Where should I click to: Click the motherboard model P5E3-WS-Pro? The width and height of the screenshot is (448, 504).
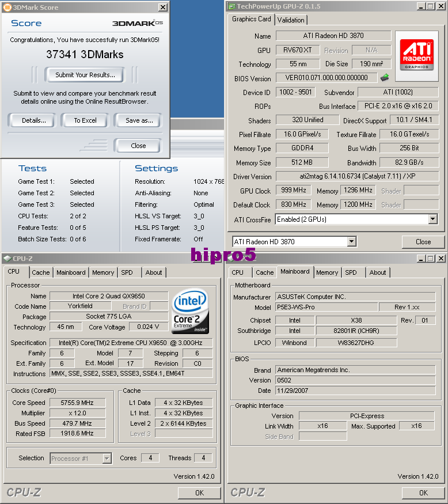click(326, 307)
